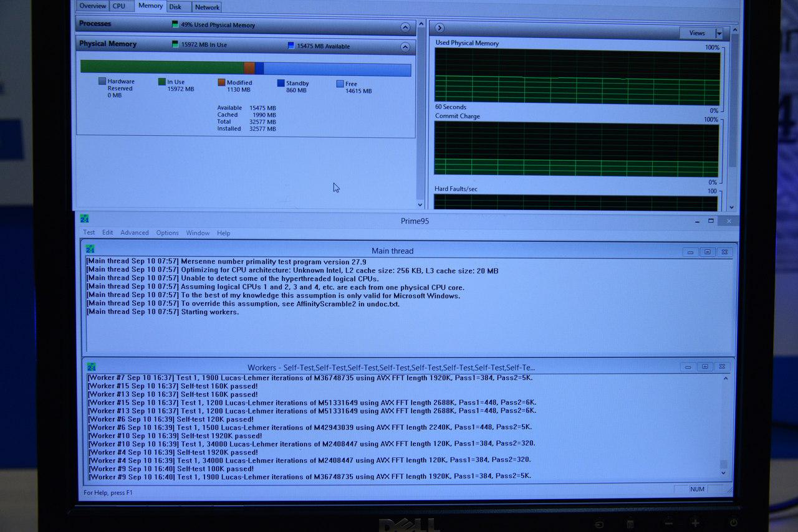Click the In Use legend swatch
The width and height of the screenshot is (798, 532).
[x=162, y=82]
